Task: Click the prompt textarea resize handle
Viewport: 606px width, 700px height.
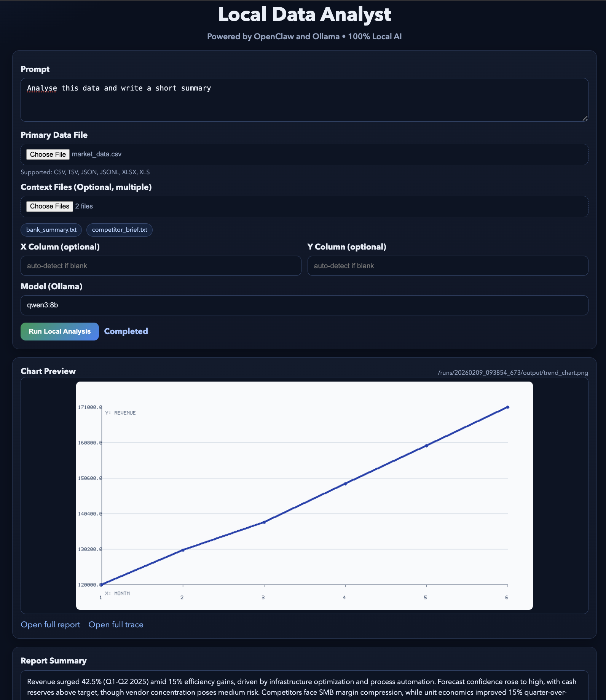Action: point(585,118)
